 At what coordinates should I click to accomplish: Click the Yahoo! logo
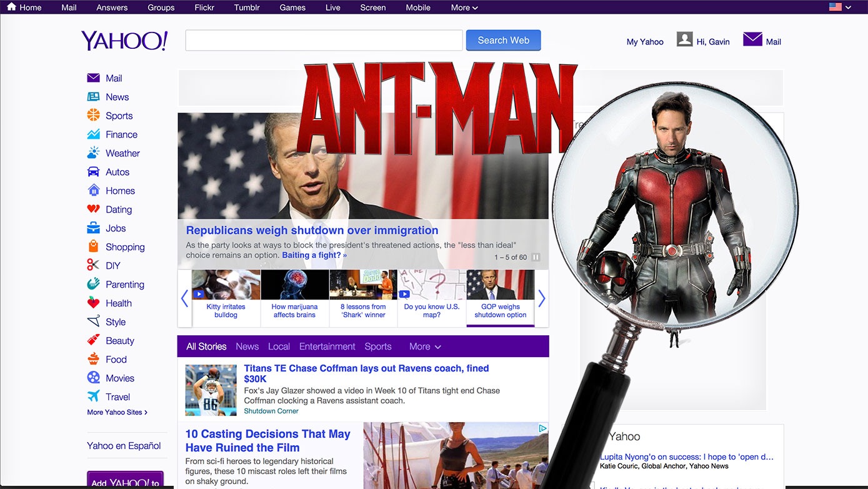click(x=124, y=41)
